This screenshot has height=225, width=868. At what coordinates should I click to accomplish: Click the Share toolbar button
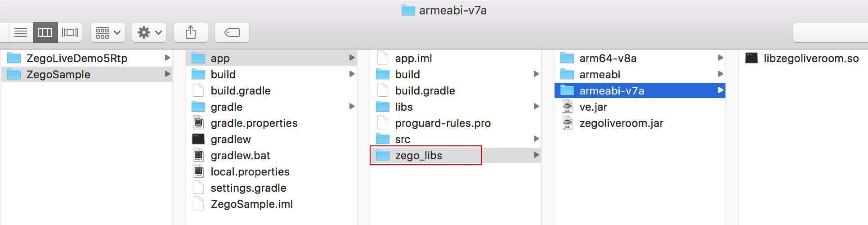[191, 32]
